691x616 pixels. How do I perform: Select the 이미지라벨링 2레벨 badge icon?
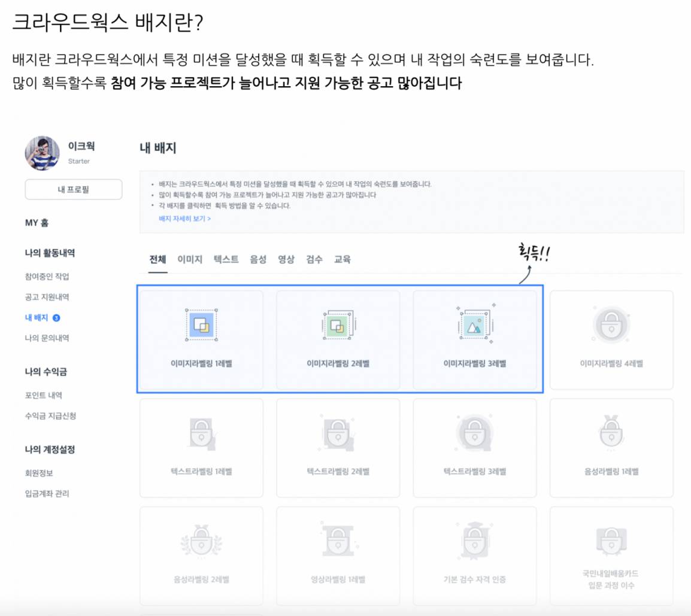338,326
